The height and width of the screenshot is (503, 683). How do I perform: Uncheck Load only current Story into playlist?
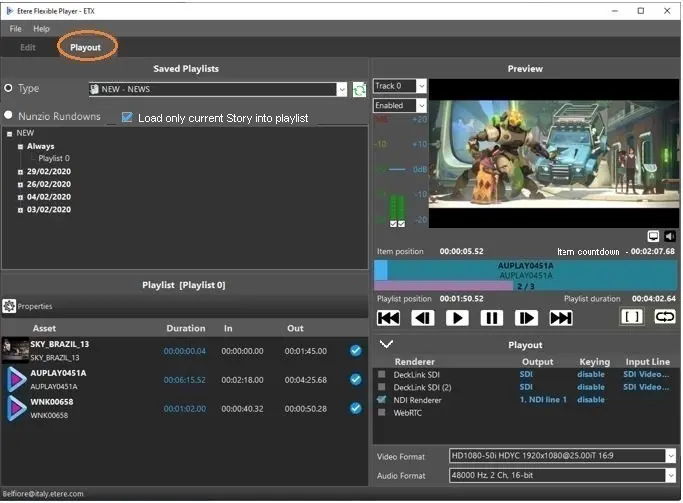[127, 117]
